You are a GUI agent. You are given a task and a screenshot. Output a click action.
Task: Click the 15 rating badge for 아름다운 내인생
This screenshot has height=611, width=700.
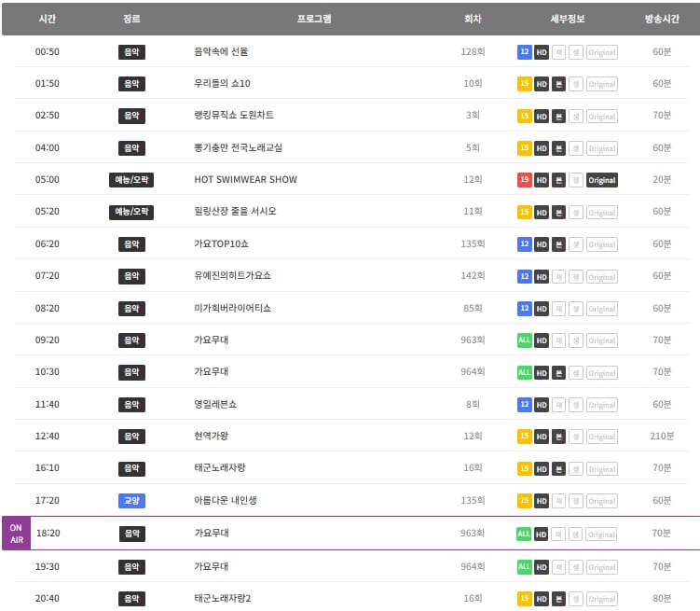pyautogui.click(x=524, y=500)
